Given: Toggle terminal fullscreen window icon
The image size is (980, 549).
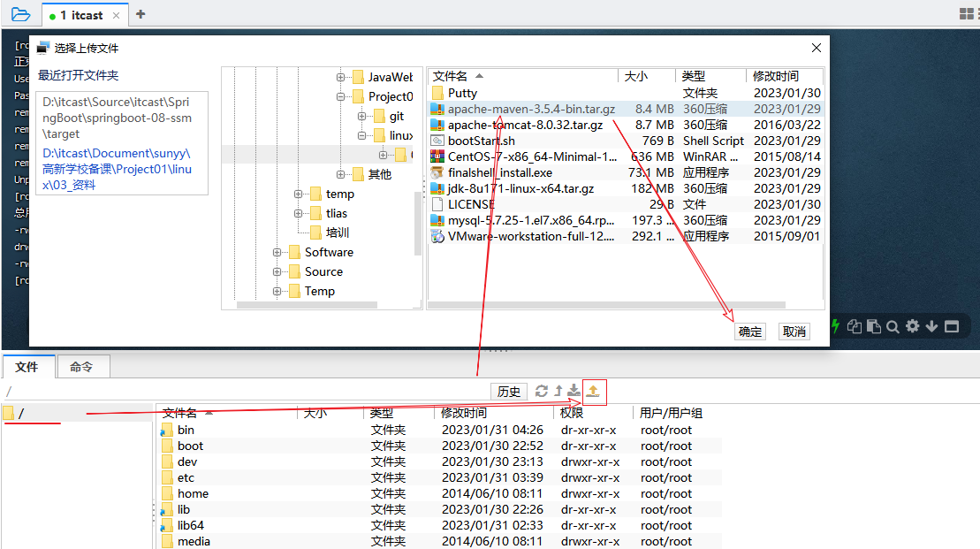Looking at the screenshot, I should (952, 326).
